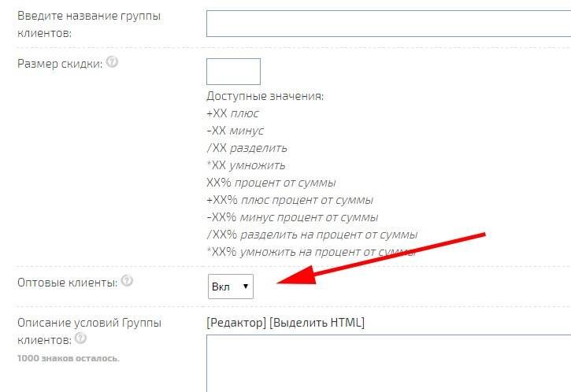This screenshot has width=571, height=392.
Task: Click the +XX плюс hint line
Action: 232,113
